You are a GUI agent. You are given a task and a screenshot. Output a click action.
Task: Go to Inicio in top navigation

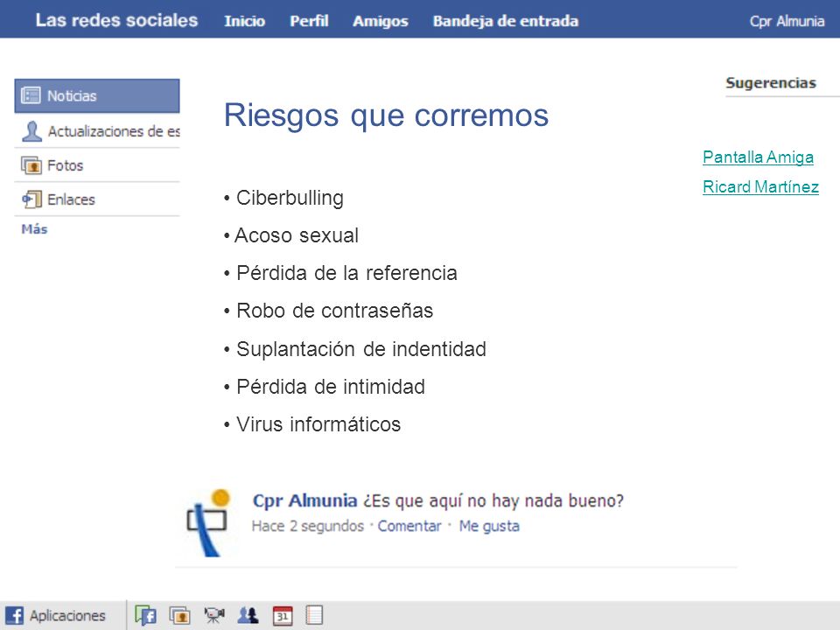coord(244,21)
